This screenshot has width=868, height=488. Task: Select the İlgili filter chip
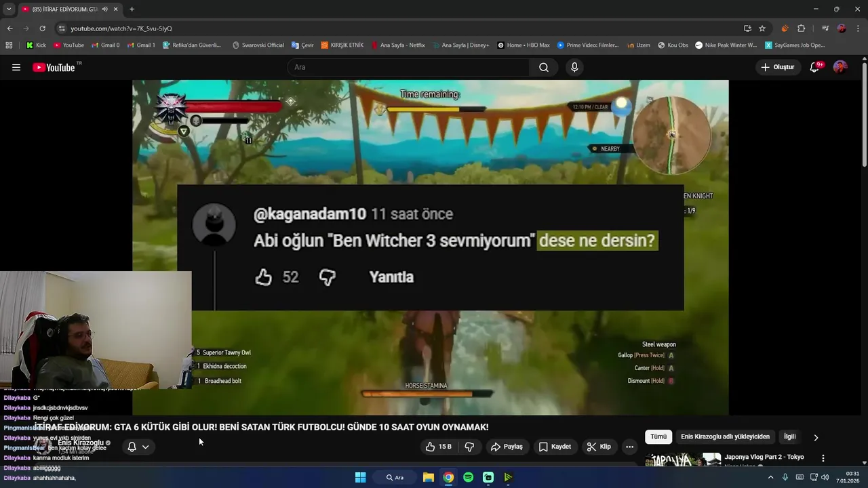(x=789, y=437)
